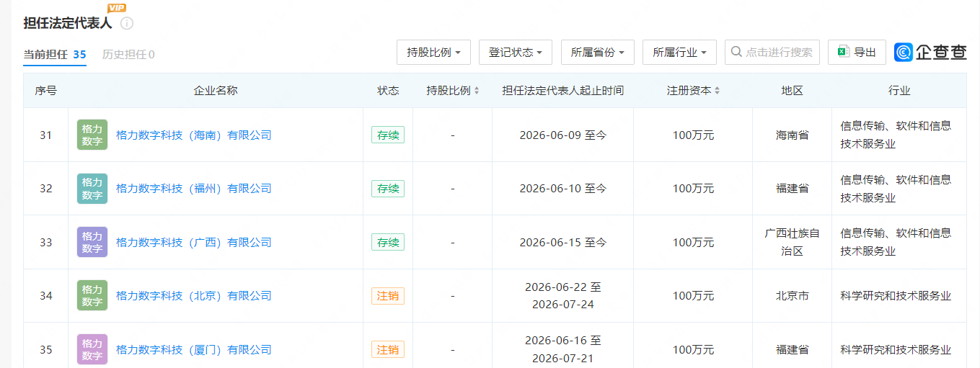Click the 格力数字 logo for 厦门 company

[x=92, y=349]
